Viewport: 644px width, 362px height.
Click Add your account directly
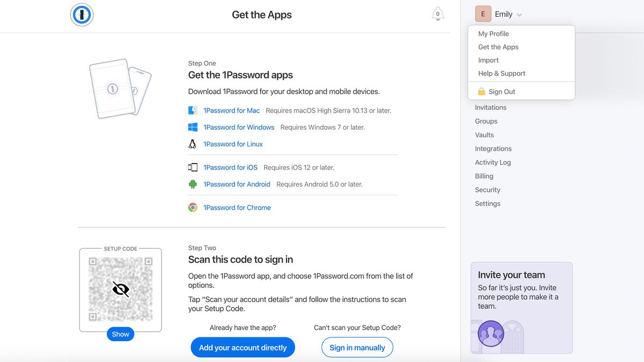pos(243,347)
